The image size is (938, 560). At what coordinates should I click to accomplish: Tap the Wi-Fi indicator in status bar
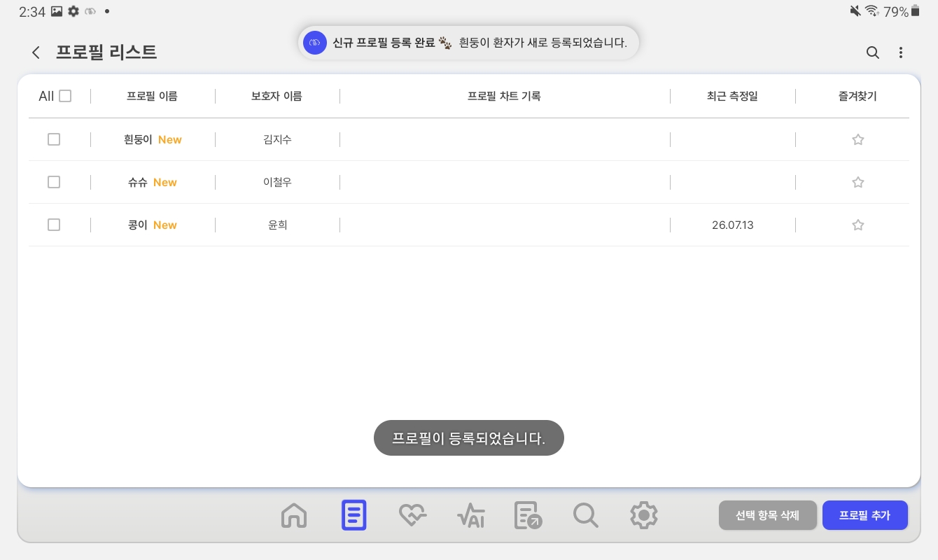[x=872, y=11]
